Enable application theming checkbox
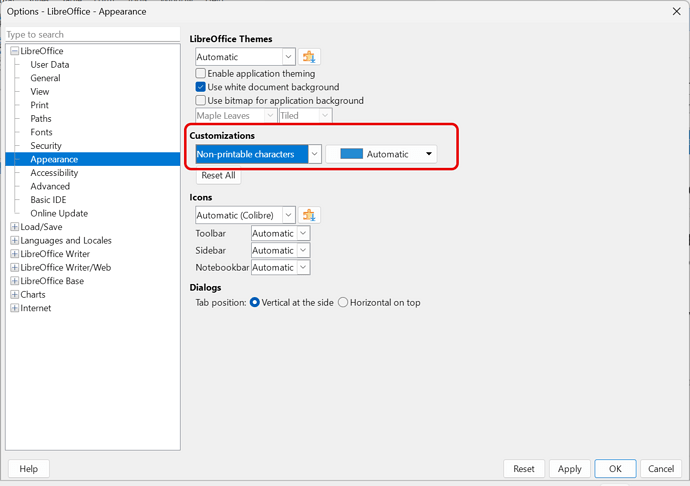The image size is (690, 486). [x=201, y=73]
